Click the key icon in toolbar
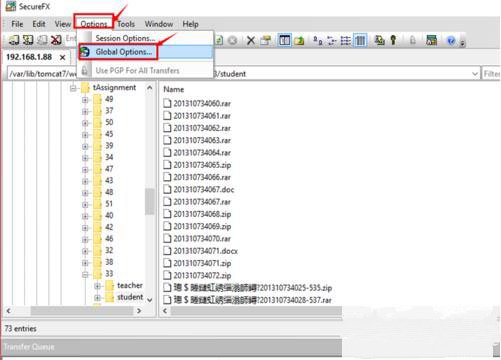This screenshot has height=360, width=501. click(x=394, y=41)
